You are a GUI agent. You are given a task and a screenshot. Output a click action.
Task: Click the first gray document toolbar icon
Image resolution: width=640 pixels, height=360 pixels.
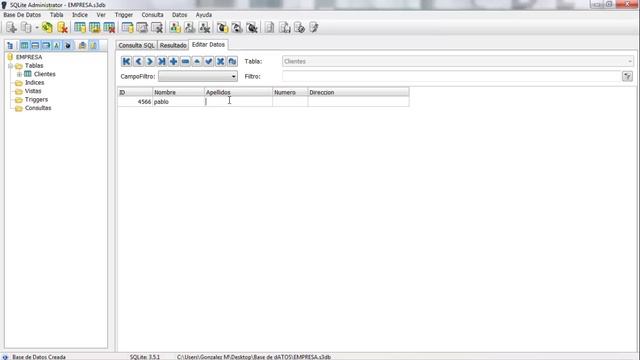point(269,27)
